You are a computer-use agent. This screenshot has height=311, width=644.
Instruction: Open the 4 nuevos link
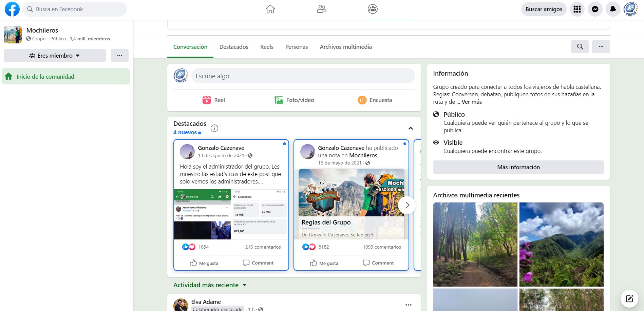pyautogui.click(x=187, y=132)
